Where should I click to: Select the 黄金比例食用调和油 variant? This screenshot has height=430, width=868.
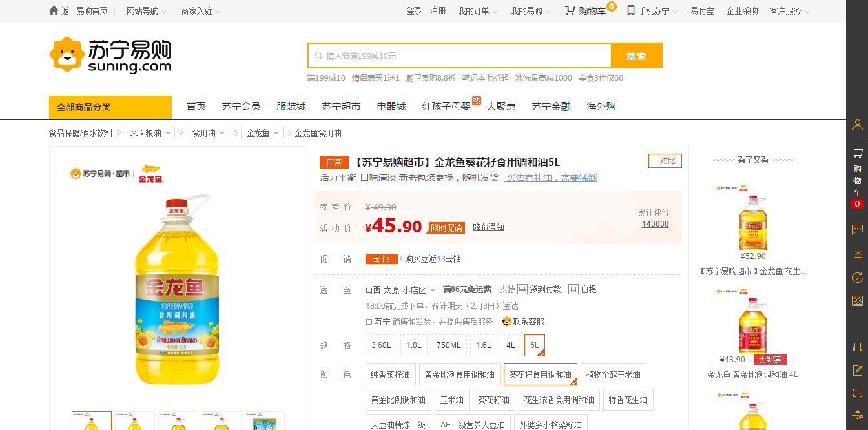[x=460, y=374]
